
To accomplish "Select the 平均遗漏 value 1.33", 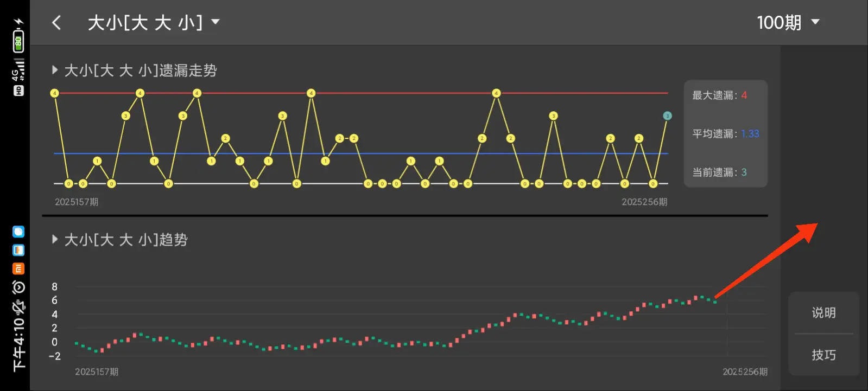I will (x=750, y=134).
